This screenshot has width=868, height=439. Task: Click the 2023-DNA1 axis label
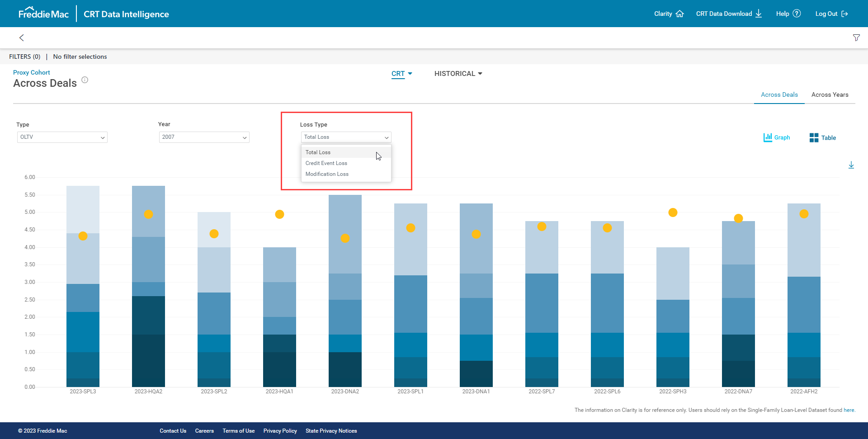(x=476, y=392)
